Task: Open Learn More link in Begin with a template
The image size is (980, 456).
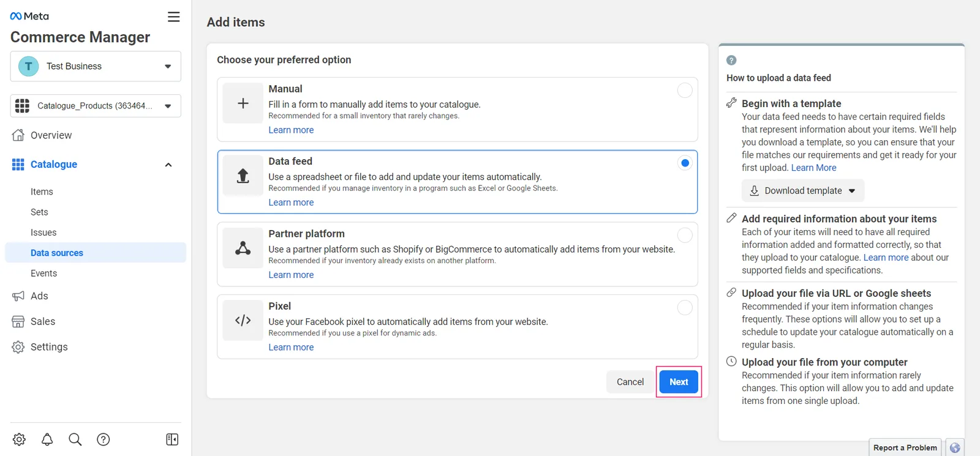Action: tap(813, 168)
